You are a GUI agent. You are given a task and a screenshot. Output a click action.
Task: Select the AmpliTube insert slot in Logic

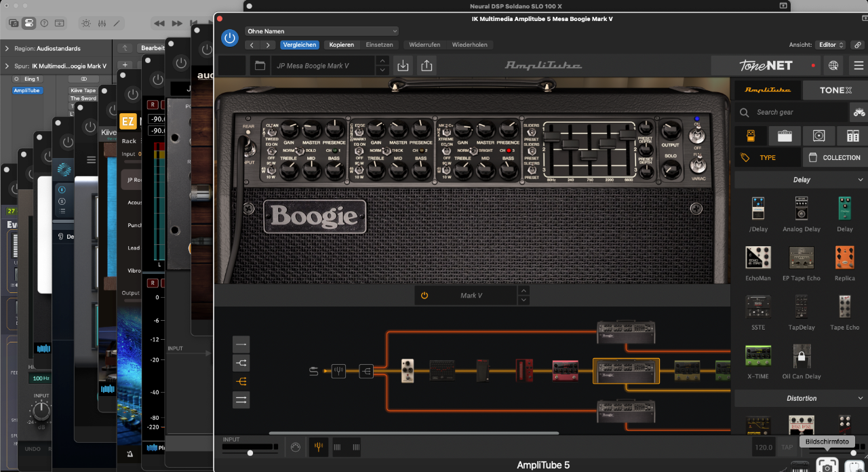click(27, 90)
